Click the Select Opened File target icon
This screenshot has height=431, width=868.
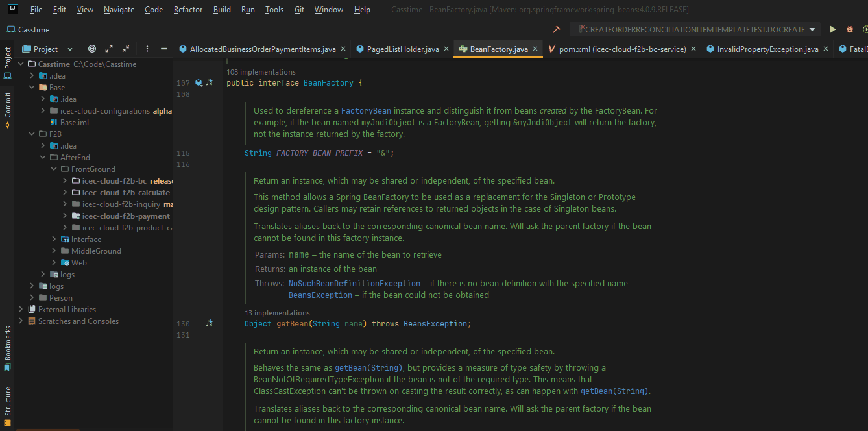point(92,48)
